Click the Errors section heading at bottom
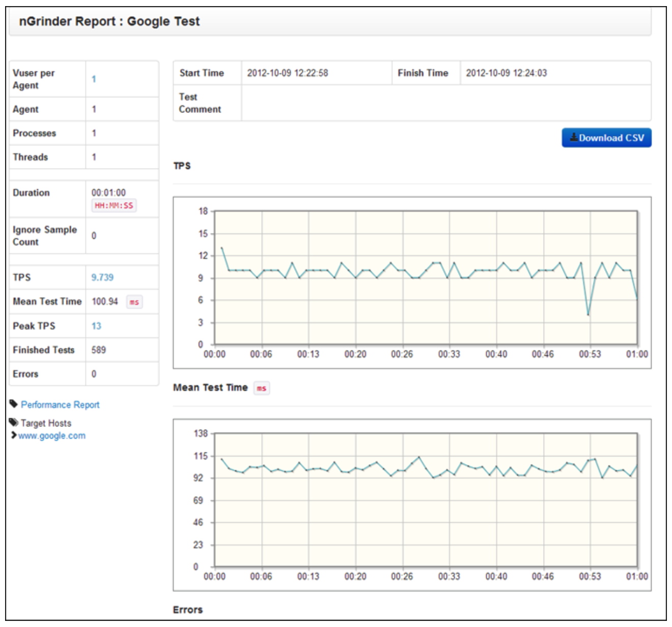This screenshot has width=672, height=627. pos(188,610)
